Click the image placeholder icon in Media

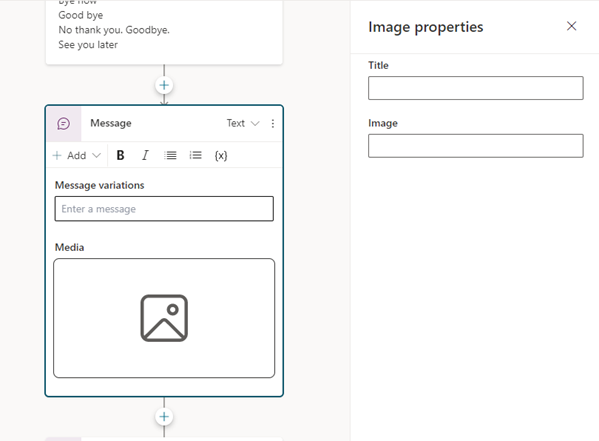pos(164,318)
